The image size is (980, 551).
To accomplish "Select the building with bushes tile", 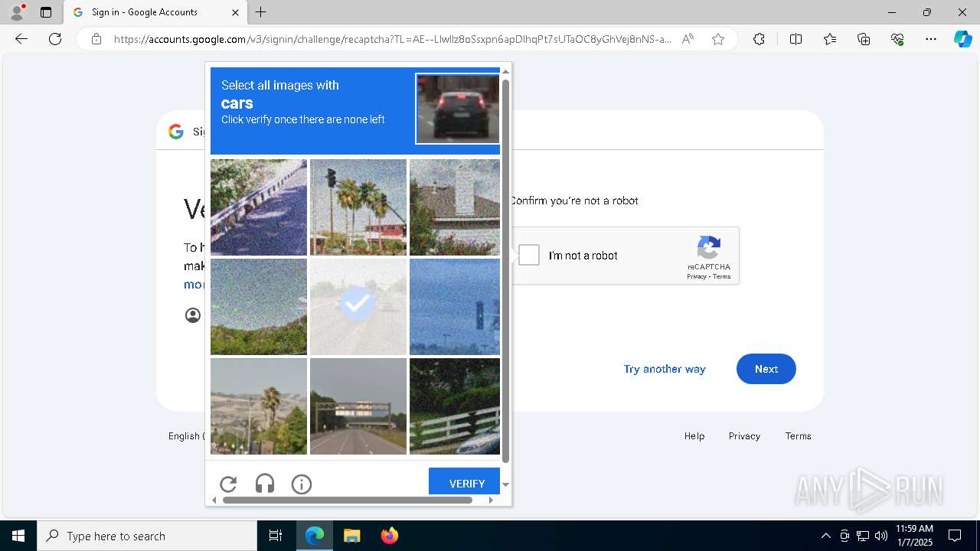I will click(455, 207).
